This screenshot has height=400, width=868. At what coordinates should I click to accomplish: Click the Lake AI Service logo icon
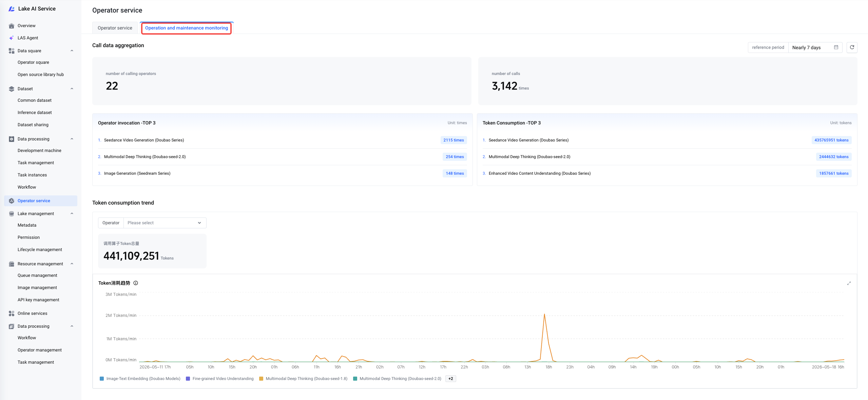tap(12, 9)
